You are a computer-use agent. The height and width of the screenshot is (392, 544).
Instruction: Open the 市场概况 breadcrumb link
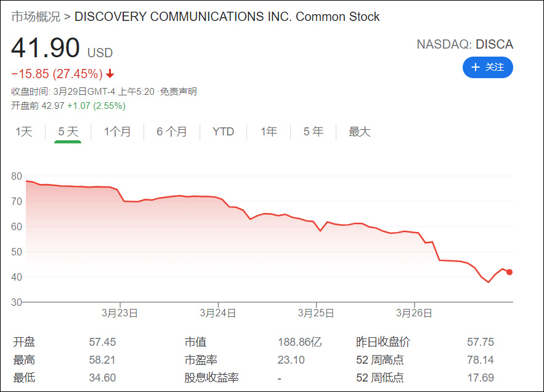click(x=36, y=17)
